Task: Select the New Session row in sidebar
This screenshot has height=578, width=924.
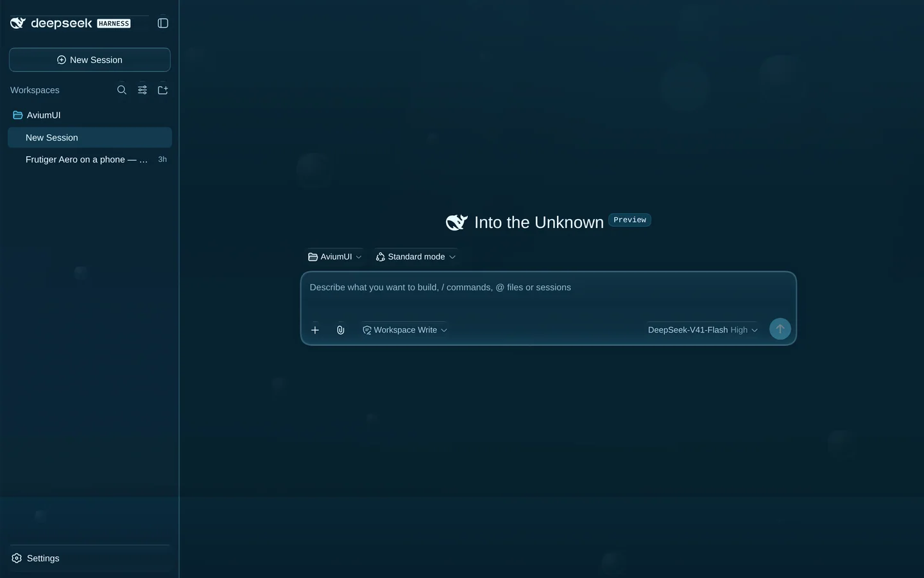Action: coord(90,137)
